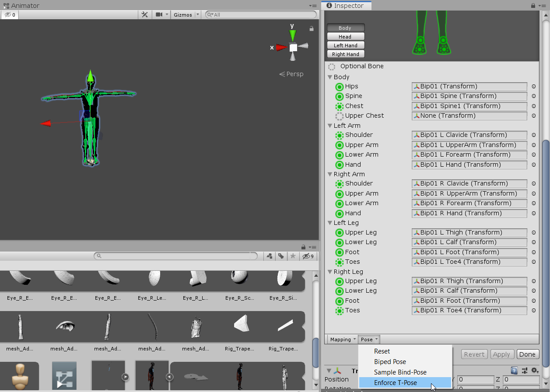Viewport: 550px width, 392px height.
Task: Click the Search by Type icon
Action: point(270,256)
